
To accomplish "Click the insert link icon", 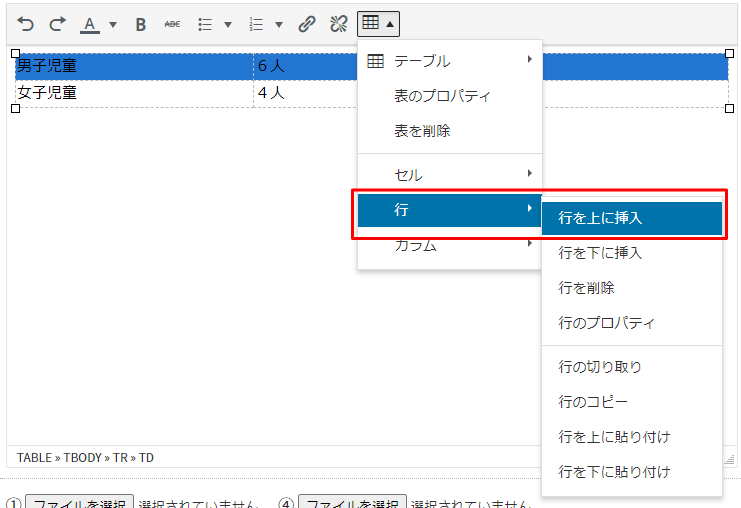I will coord(308,24).
